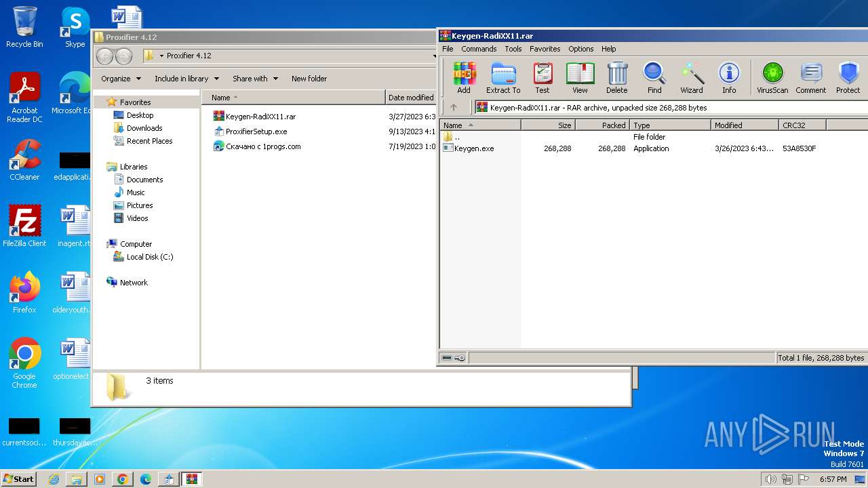Viewport: 868px width, 488px height.
Task: Sort Explorer files by Date modified
Action: (x=411, y=98)
